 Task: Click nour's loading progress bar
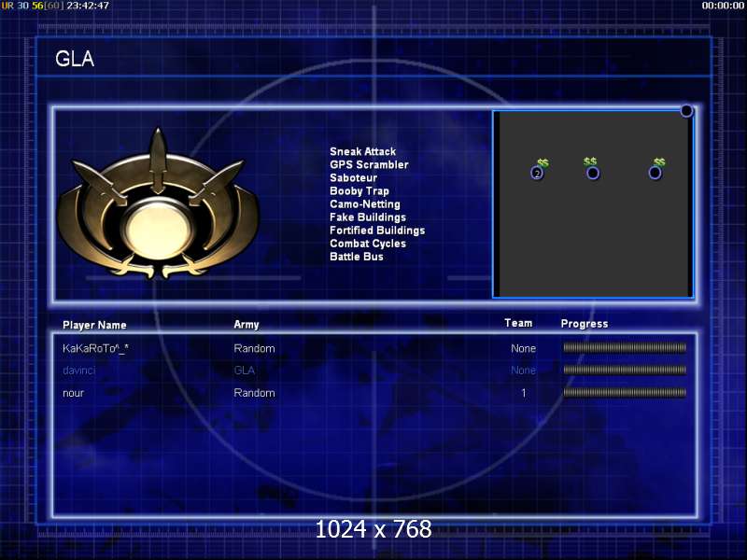624,393
